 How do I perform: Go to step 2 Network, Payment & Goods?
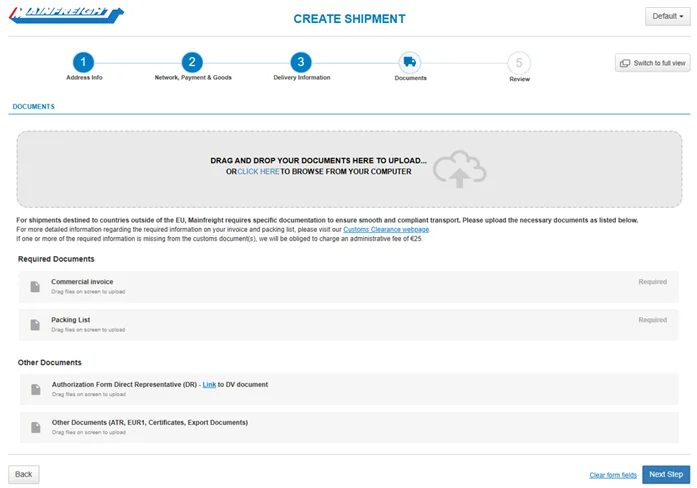[193, 62]
